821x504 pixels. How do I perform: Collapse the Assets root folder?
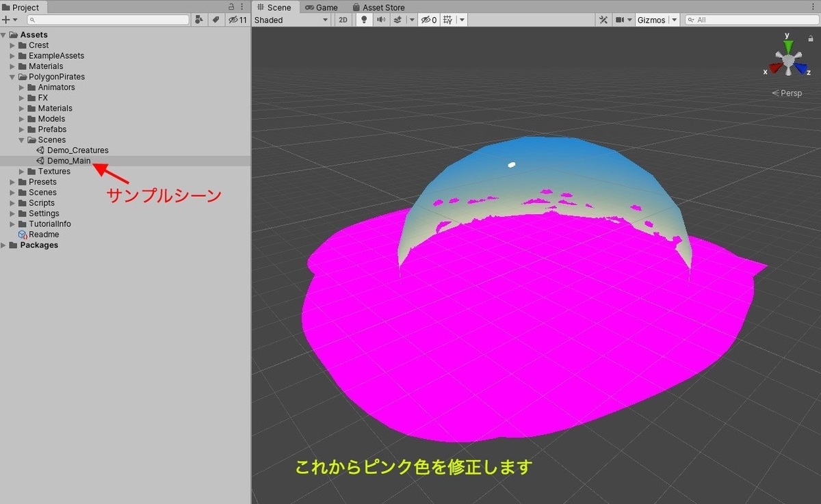click(x=4, y=35)
